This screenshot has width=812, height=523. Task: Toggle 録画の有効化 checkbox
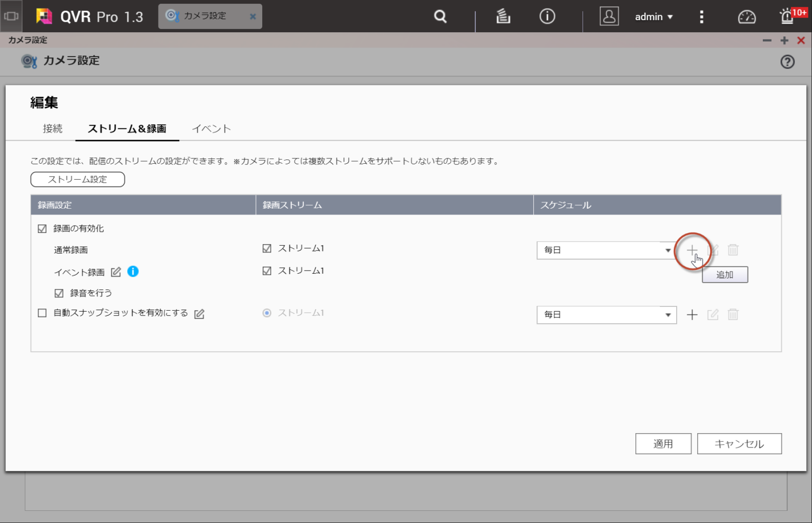pos(42,229)
